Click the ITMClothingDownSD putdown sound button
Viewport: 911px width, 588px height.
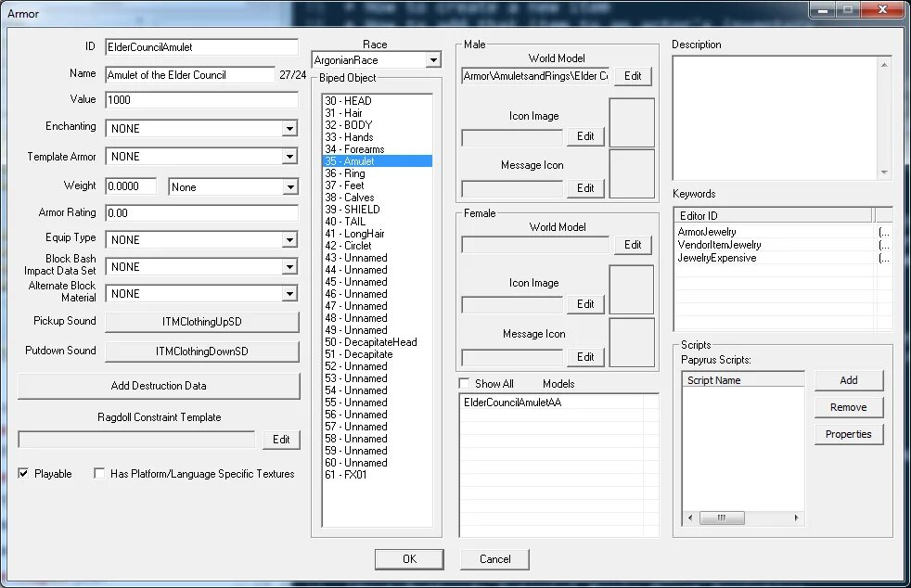pyautogui.click(x=202, y=352)
